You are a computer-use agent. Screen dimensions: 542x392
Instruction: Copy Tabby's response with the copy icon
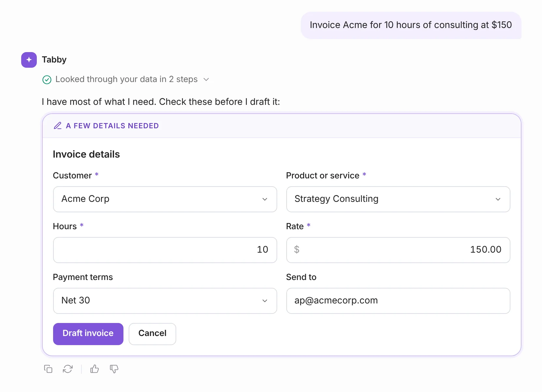48,369
